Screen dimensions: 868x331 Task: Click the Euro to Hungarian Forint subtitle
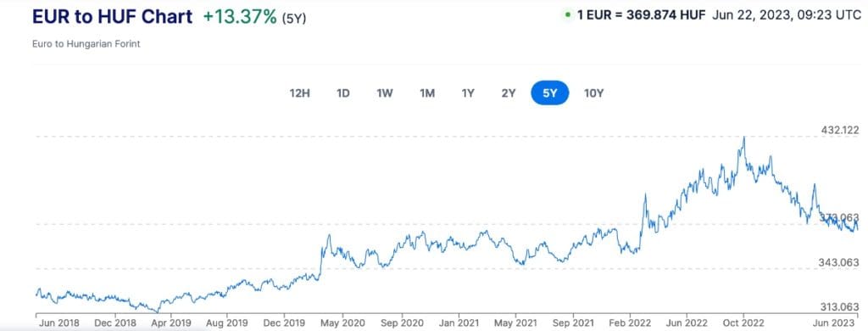coord(86,44)
